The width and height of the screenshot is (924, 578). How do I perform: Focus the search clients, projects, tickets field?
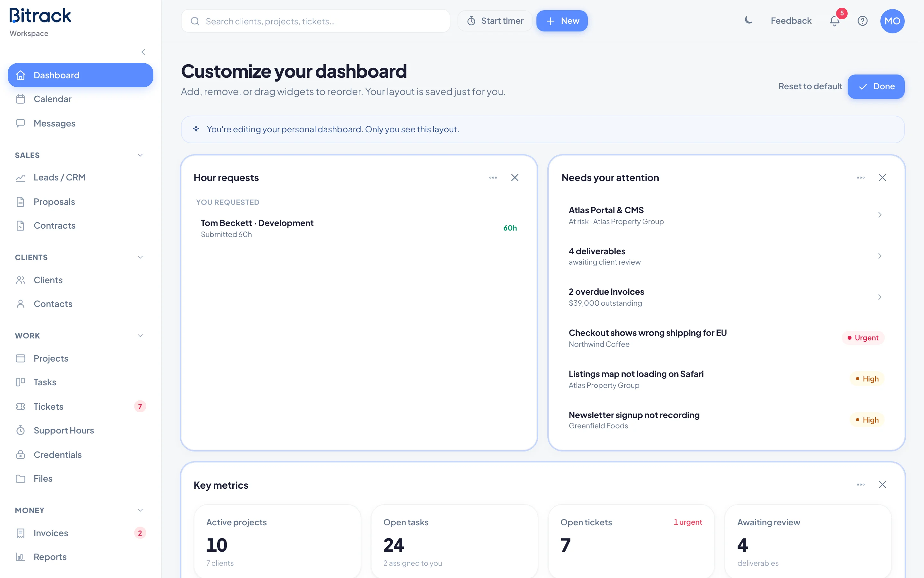pos(315,21)
